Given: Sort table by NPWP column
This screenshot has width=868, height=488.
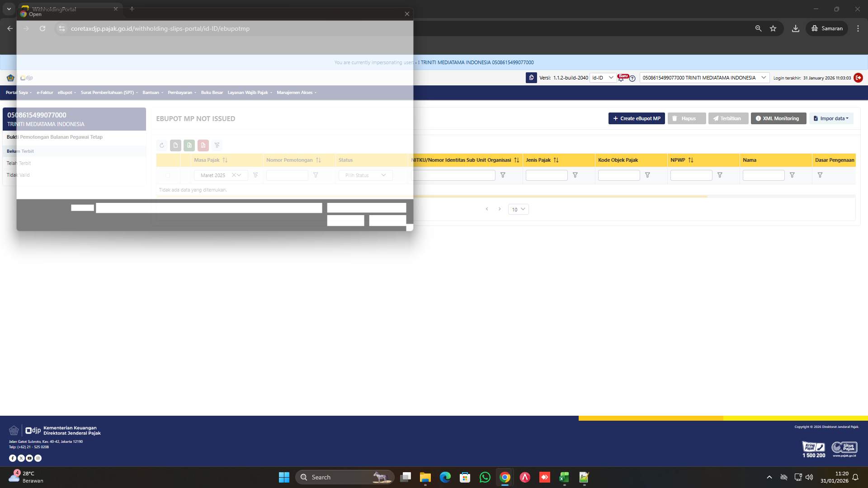Looking at the screenshot, I should point(690,160).
